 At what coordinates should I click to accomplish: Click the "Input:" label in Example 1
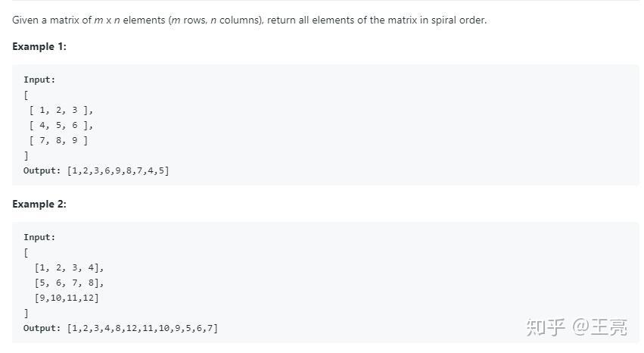point(39,80)
